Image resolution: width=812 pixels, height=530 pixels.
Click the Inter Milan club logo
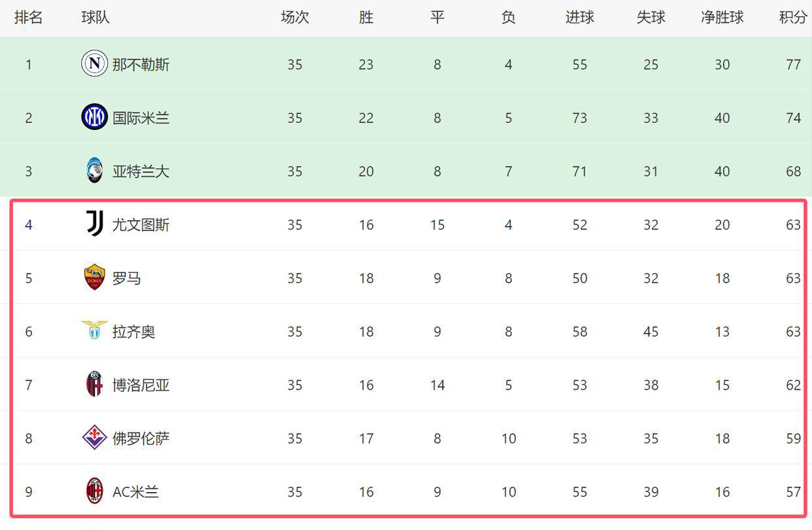click(94, 118)
